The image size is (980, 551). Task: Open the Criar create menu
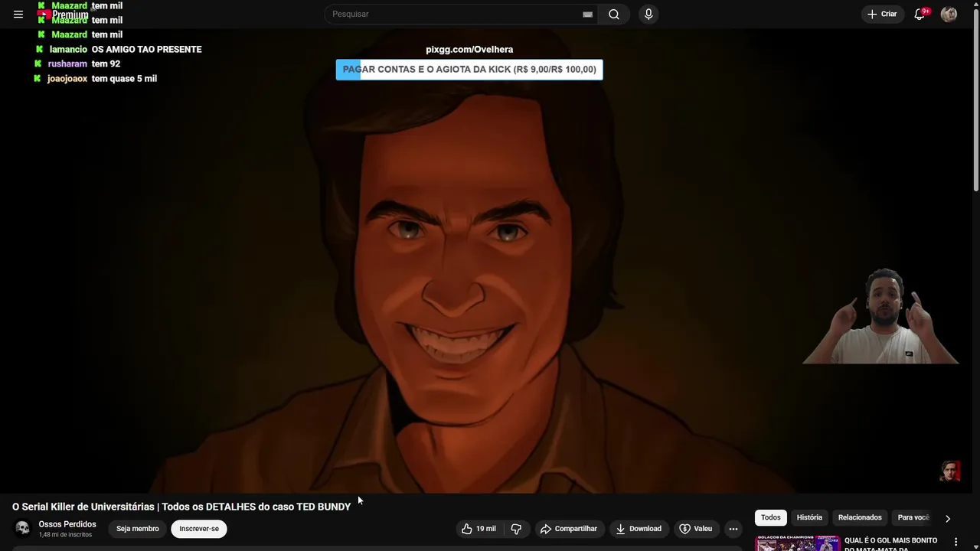(882, 14)
